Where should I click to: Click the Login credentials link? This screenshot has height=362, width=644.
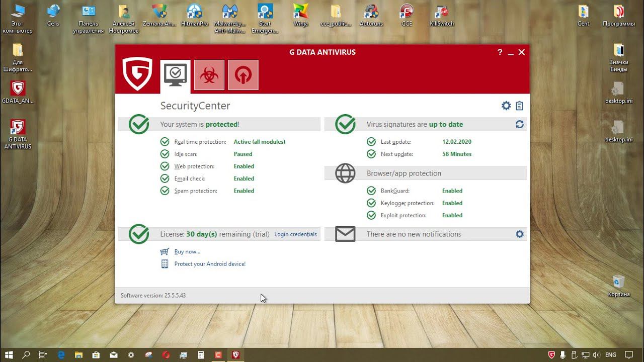click(295, 234)
